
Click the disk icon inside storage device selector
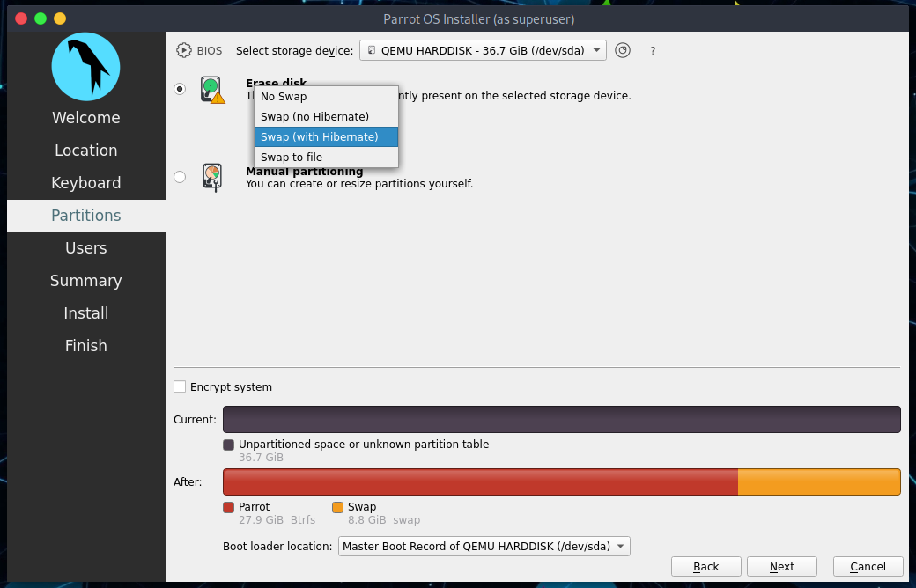(371, 50)
